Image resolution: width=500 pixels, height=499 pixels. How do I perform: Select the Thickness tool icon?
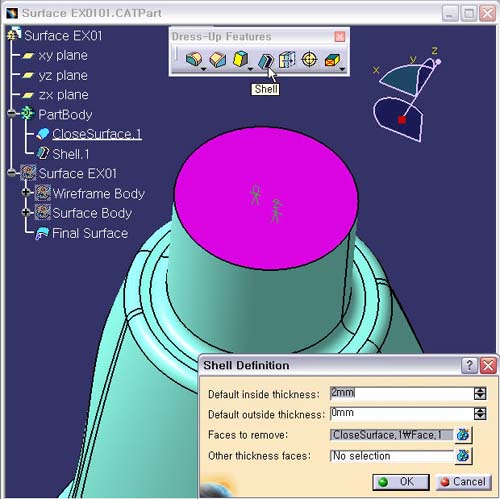(287, 60)
